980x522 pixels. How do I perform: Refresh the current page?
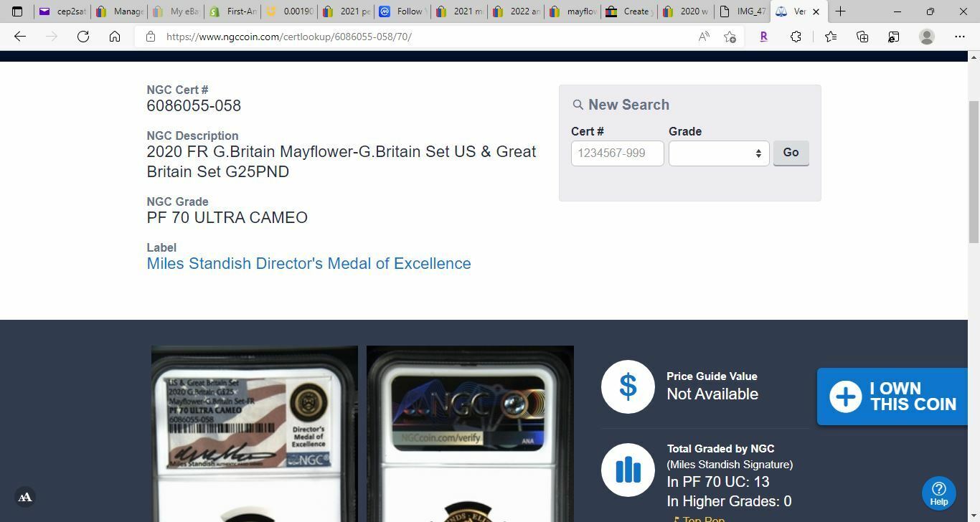[x=83, y=37]
